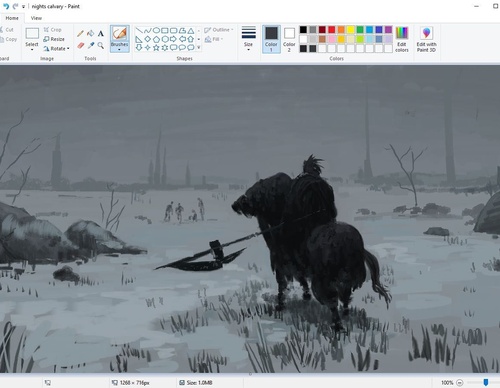The image size is (500, 388).
Task: Choose the Triangle shape
Action: pos(191,31)
